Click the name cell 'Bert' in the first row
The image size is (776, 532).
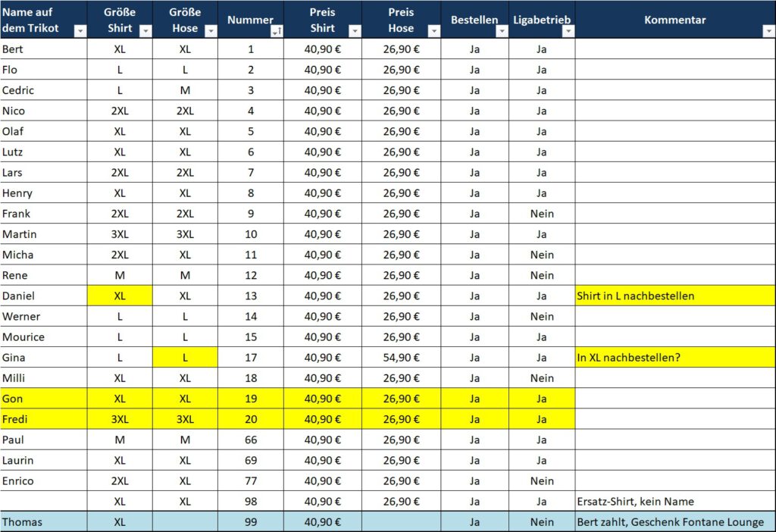tap(43, 49)
